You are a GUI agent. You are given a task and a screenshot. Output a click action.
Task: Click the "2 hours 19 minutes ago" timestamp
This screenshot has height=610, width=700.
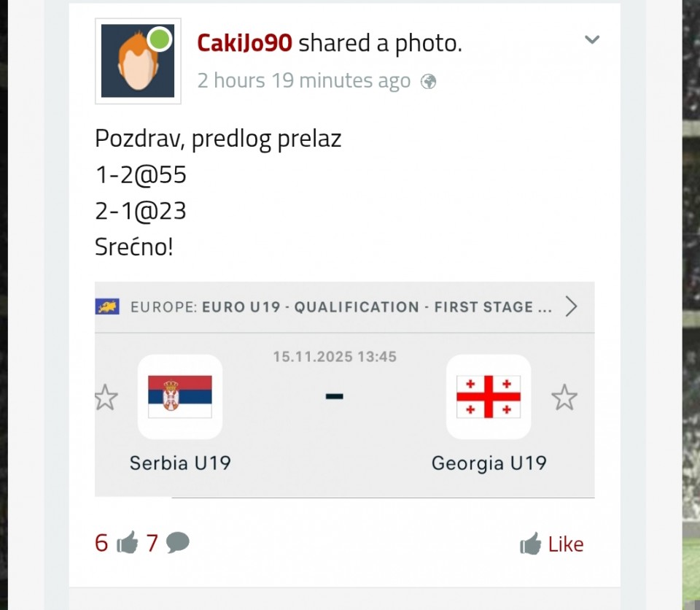(x=304, y=80)
